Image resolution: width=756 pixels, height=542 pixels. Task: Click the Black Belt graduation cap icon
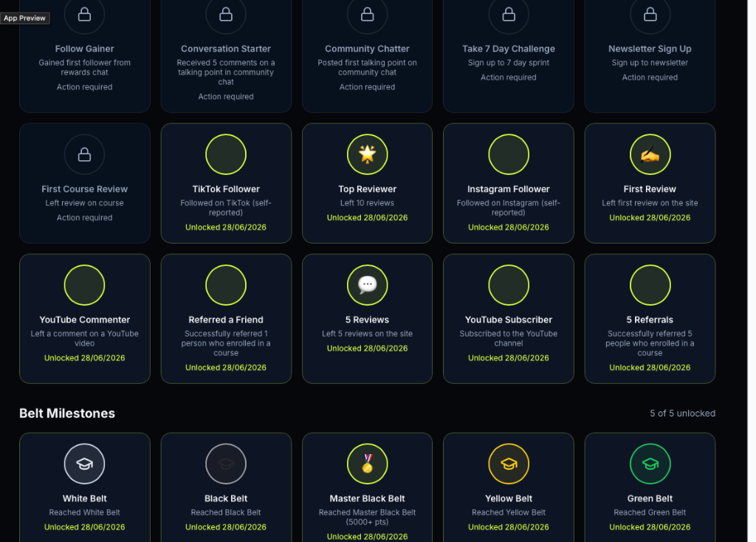[x=226, y=464]
